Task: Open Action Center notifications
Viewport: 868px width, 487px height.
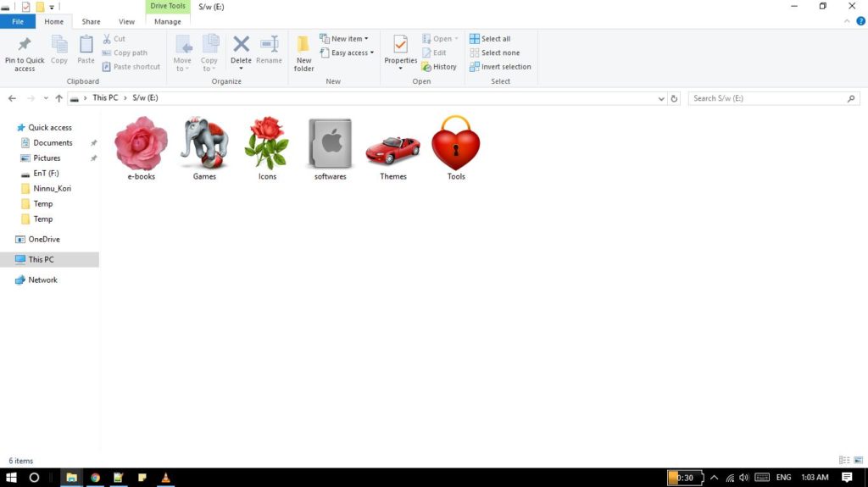Action: (847, 477)
